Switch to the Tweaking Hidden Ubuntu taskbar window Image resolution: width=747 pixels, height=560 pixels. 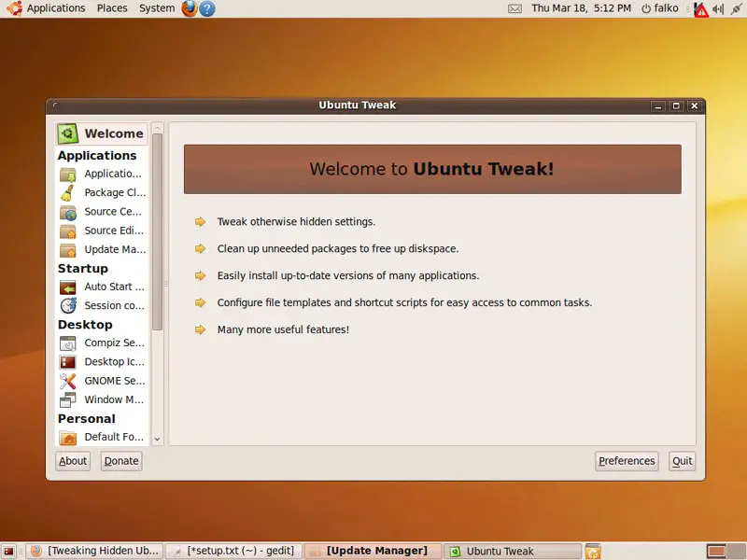(94, 551)
